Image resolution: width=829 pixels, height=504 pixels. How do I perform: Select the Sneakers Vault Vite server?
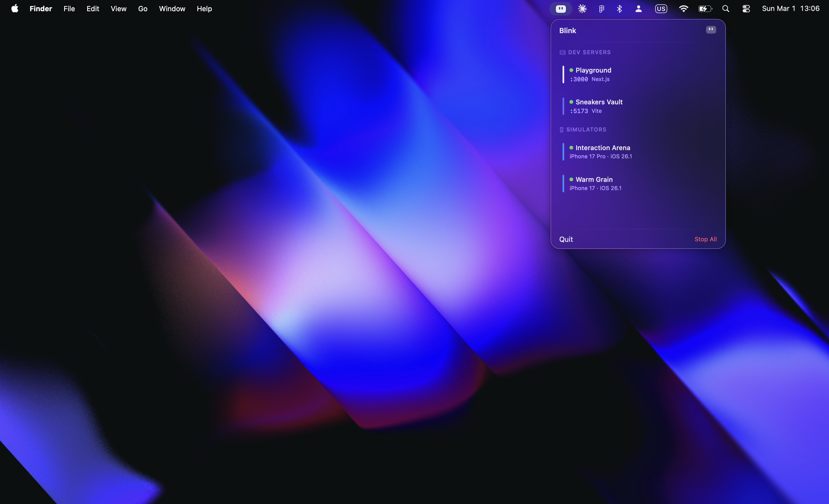coord(599,106)
